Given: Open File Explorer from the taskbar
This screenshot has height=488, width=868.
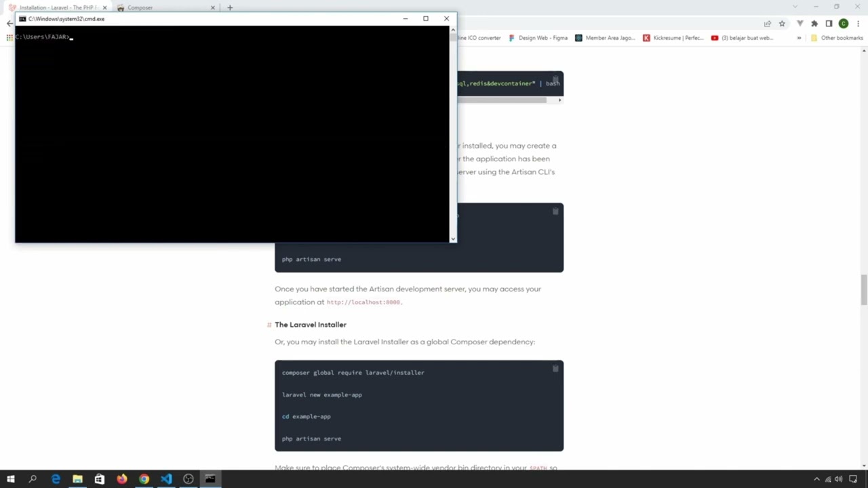Looking at the screenshot, I should 77,479.
